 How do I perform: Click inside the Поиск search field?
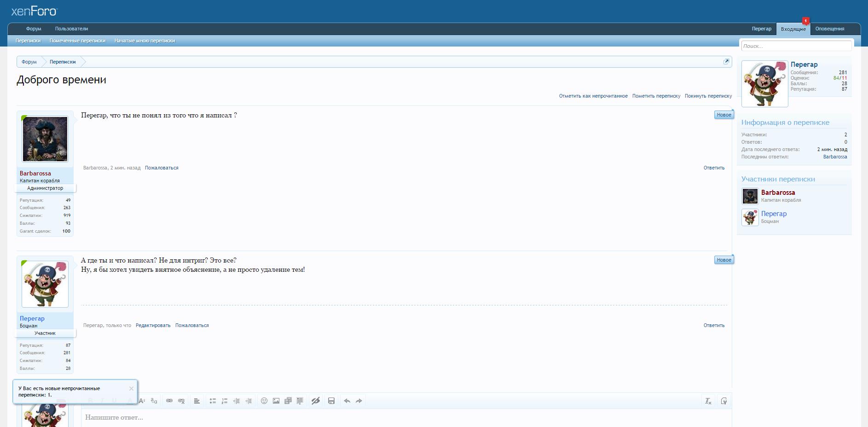tap(796, 46)
